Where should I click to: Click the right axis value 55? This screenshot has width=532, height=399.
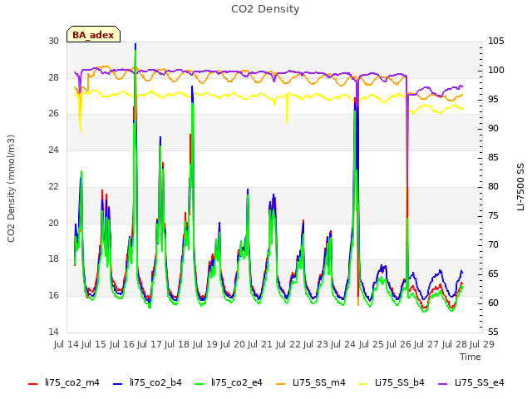[493, 332]
